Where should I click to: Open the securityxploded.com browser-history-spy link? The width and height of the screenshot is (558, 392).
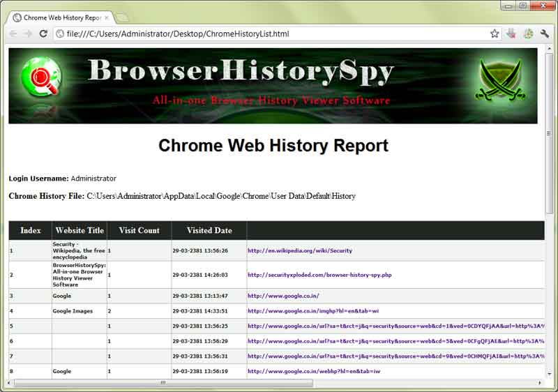319,275
